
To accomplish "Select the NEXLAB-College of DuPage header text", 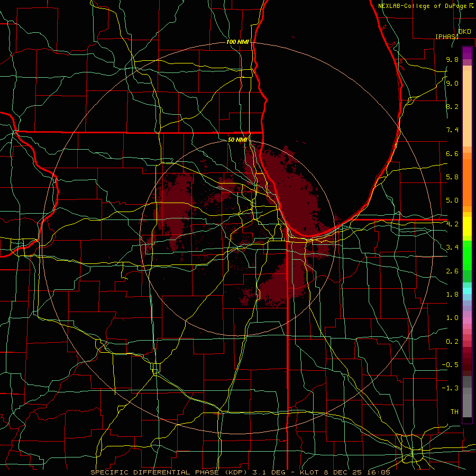I will pyautogui.click(x=422, y=6).
